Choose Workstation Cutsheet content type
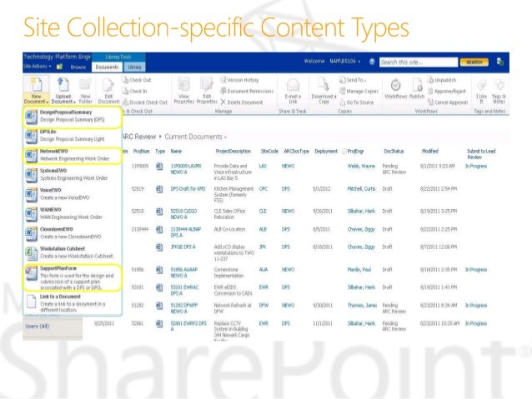532x399 pixels. pyautogui.click(x=73, y=252)
